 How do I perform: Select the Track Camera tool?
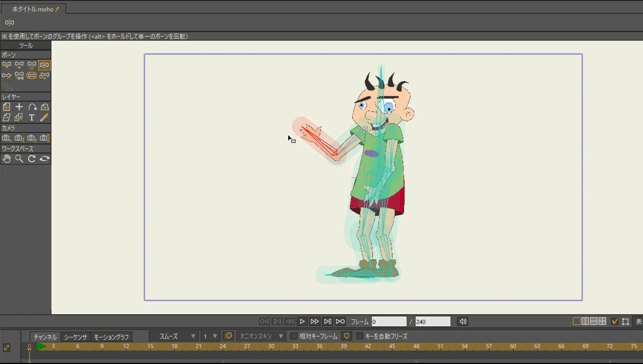click(7, 138)
